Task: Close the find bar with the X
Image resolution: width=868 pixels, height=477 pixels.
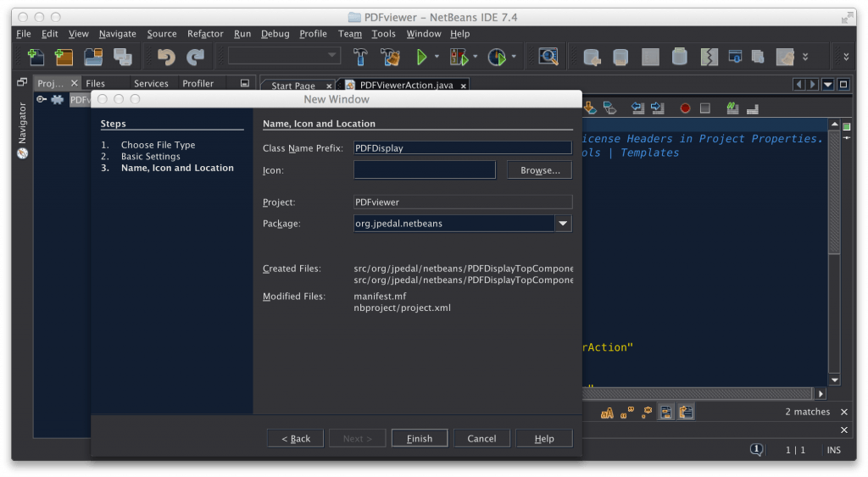Action: coord(844,413)
